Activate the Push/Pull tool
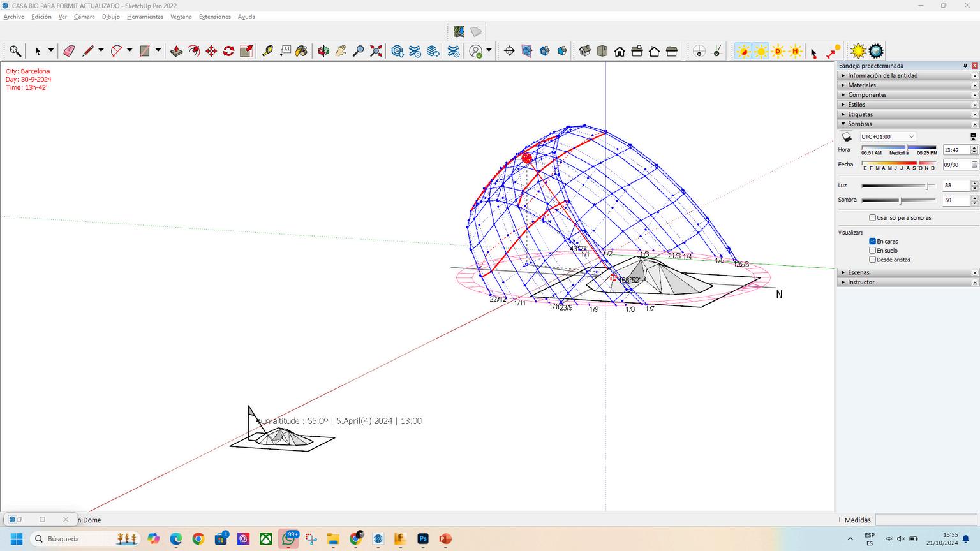This screenshot has width=980, height=551. pyautogui.click(x=177, y=51)
